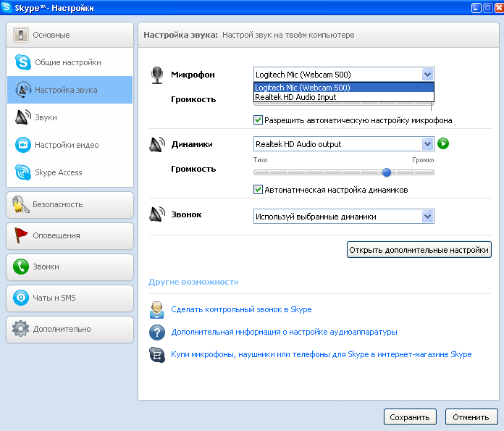The height and width of the screenshot is (431, 504).
Task: Click the blue question mark help icon
Action: (157, 332)
